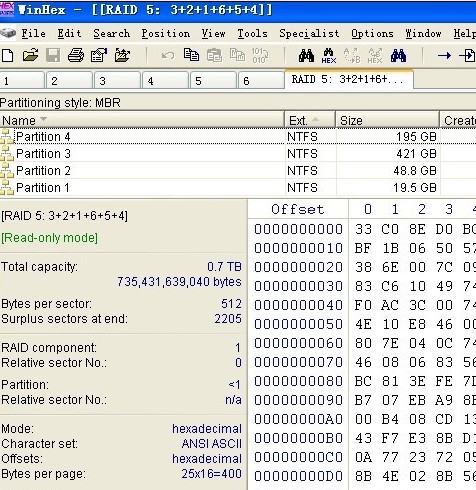The height and width of the screenshot is (490, 476).
Task: Click the 48.8 GB size cell
Action: [x=415, y=171]
